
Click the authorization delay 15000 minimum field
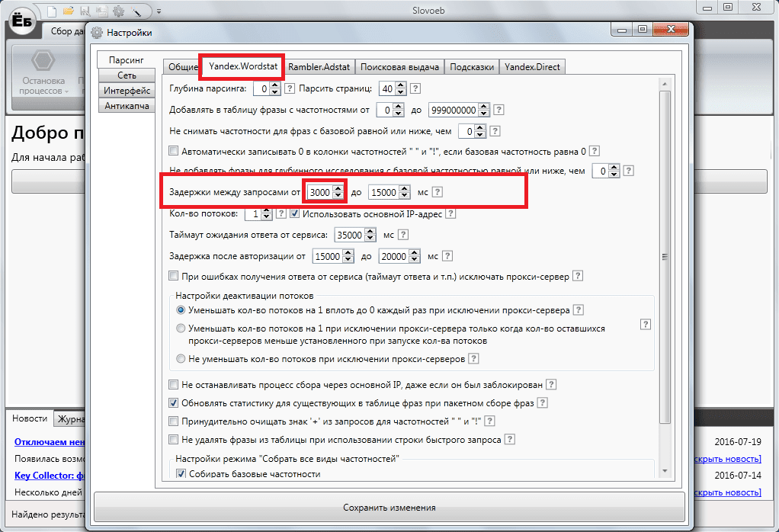328,256
